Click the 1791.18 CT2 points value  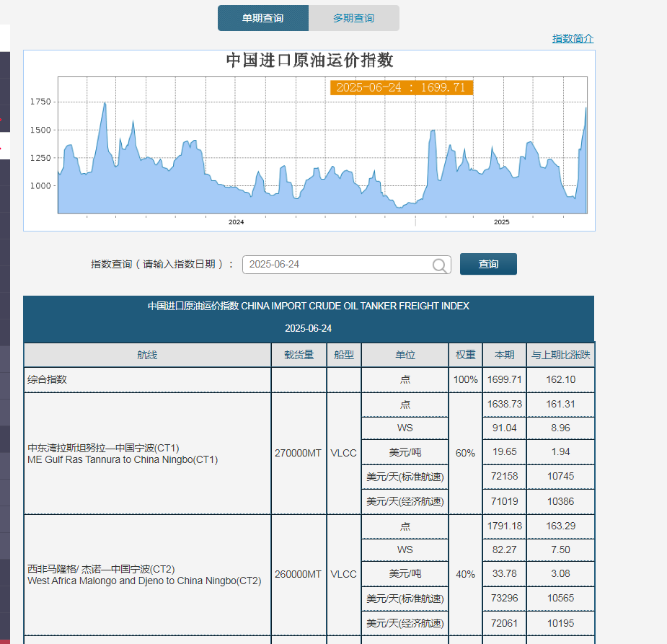click(x=505, y=526)
